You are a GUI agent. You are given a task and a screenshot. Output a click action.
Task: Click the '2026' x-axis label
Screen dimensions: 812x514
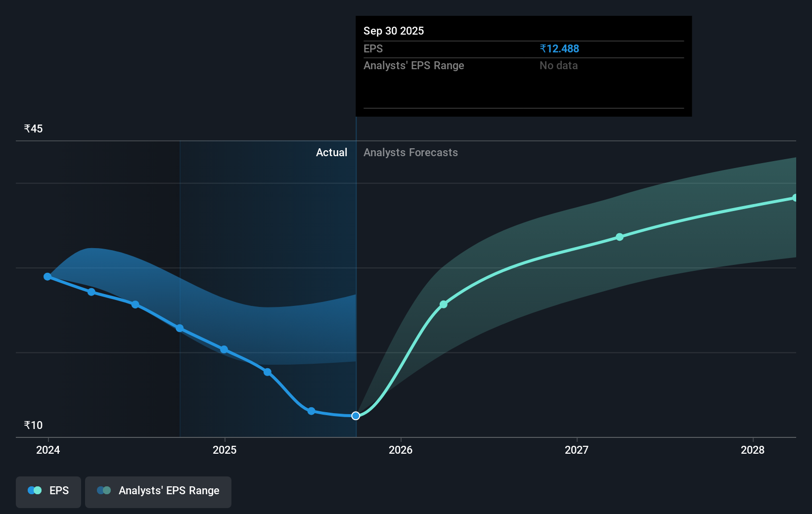point(401,450)
